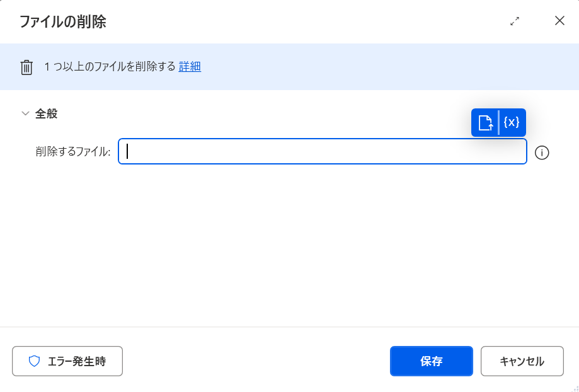Grab the resize grip at the dialog corner

[575, 388]
